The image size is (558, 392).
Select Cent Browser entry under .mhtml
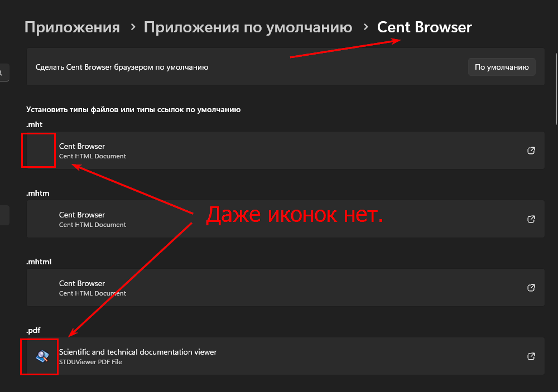click(x=285, y=288)
